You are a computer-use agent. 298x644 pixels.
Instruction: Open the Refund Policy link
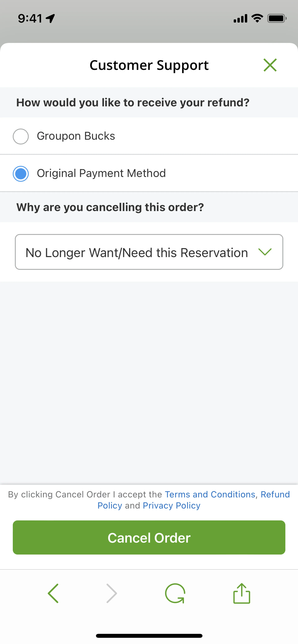click(275, 494)
